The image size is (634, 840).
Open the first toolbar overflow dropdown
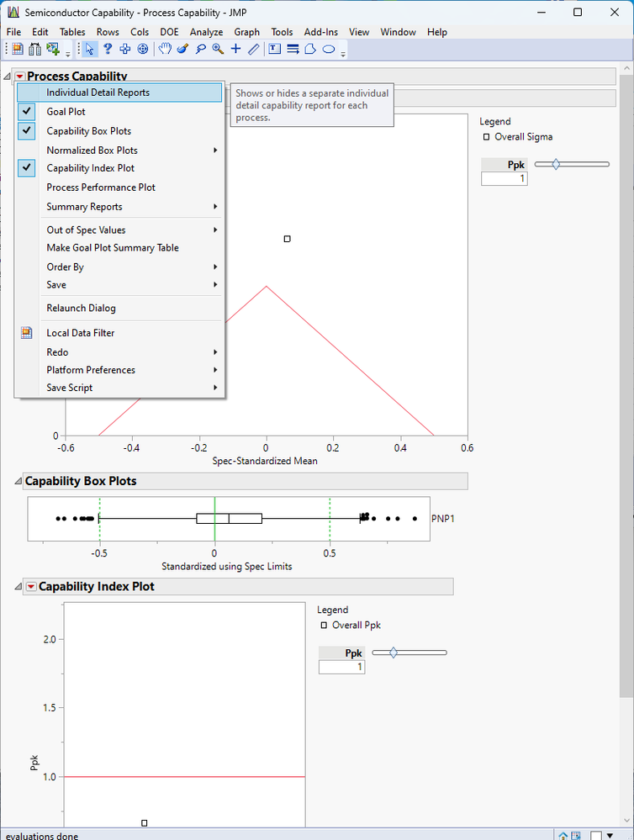tap(67, 54)
